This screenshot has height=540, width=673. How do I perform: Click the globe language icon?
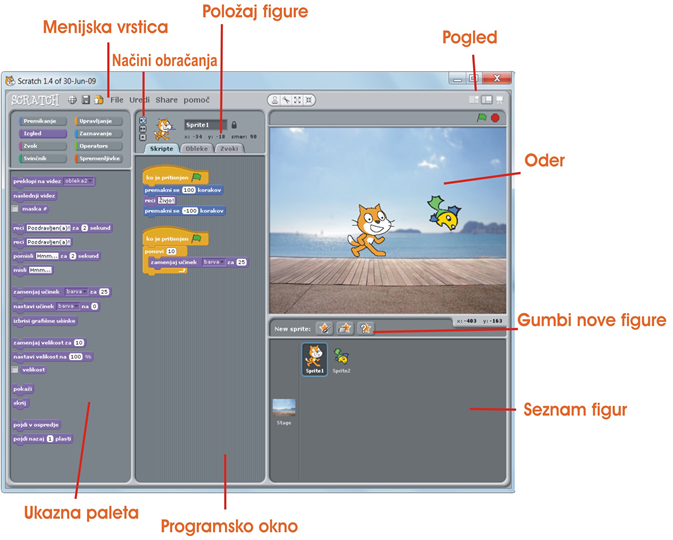click(x=72, y=99)
